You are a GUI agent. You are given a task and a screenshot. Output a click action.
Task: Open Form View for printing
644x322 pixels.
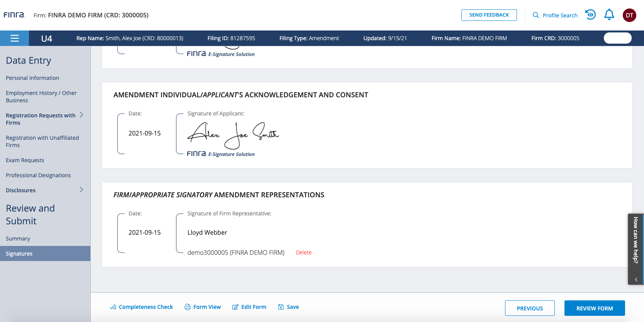pos(203,307)
